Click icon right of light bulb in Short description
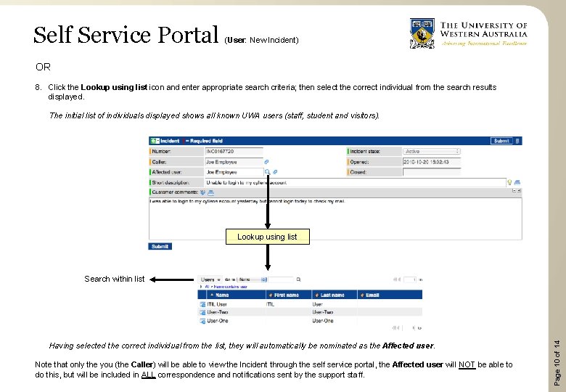 pyautogui.click(x=517, y=182)
